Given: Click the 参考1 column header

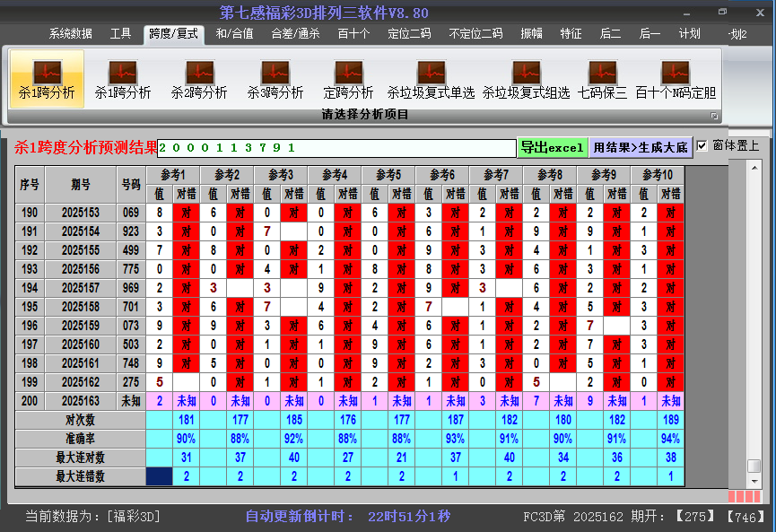Looking at the screenshot, I should tap(173, 175).
